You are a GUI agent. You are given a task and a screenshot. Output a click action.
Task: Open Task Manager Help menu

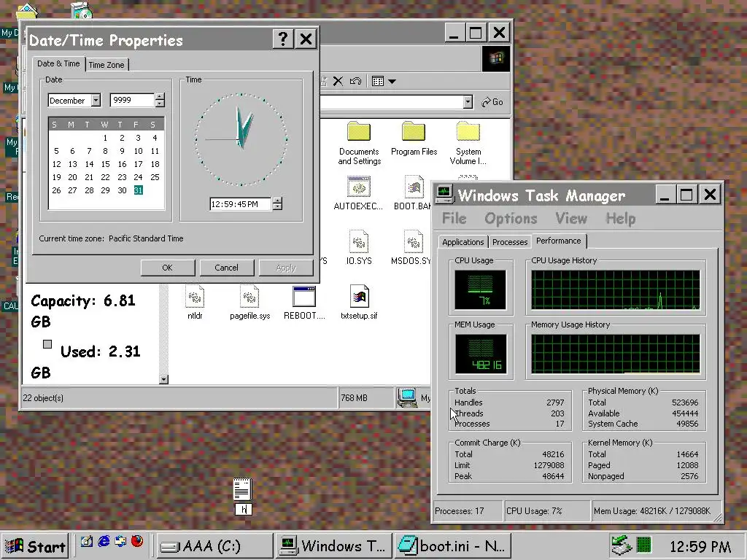(620, 219)
